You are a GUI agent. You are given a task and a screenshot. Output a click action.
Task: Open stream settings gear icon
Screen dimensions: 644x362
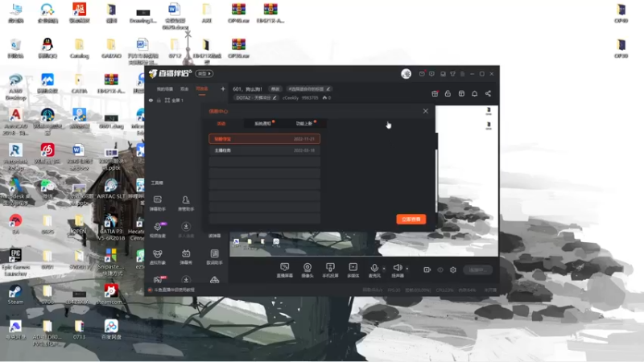click(453, 269)
